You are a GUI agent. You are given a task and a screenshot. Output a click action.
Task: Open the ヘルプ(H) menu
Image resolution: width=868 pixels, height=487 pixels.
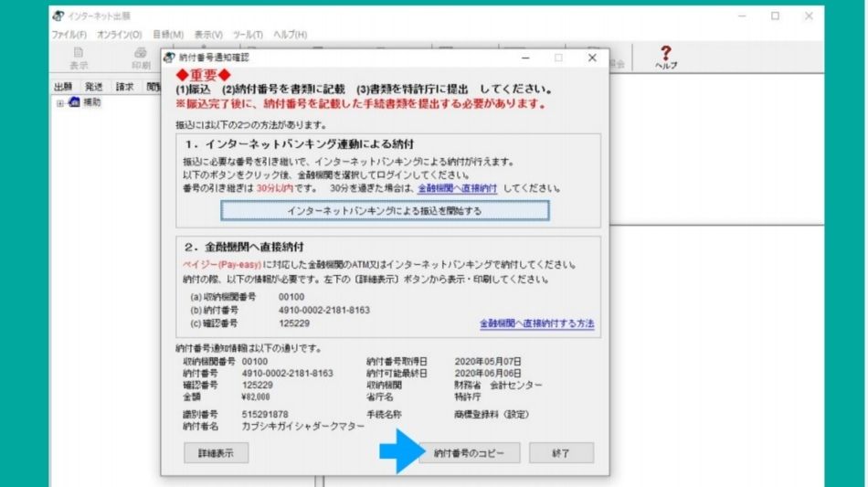click(289, 34)
